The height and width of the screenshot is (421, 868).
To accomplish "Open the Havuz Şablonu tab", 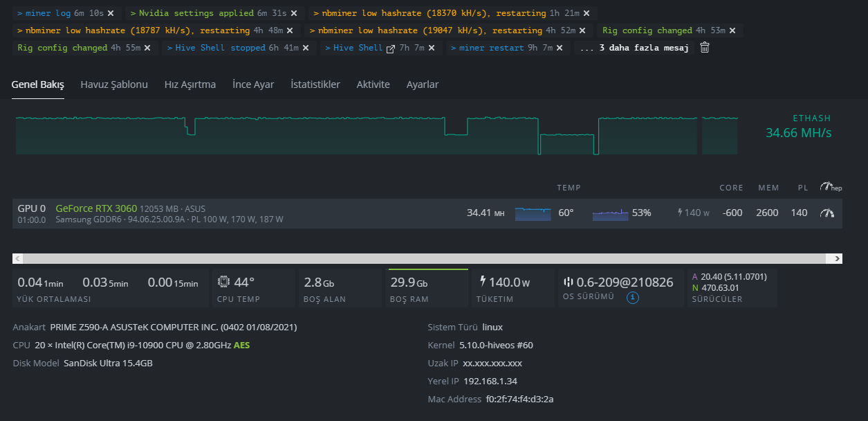I will click(114, 84).
